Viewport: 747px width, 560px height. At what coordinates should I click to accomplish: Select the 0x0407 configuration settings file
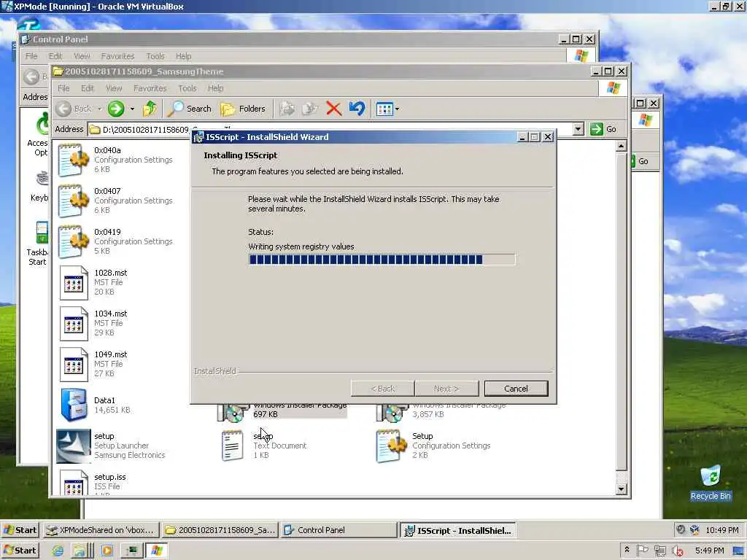(116, 201)
